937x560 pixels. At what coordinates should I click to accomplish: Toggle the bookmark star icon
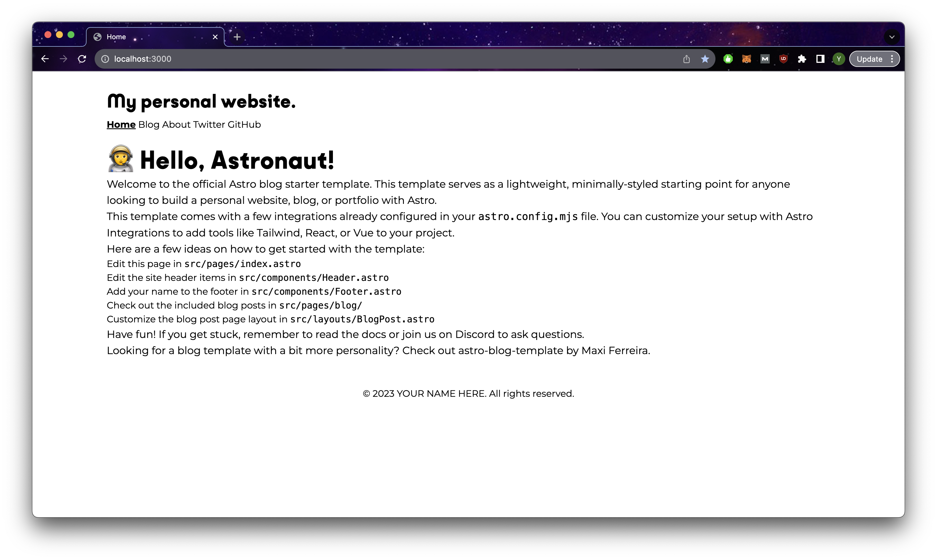(x=705, y=59)
